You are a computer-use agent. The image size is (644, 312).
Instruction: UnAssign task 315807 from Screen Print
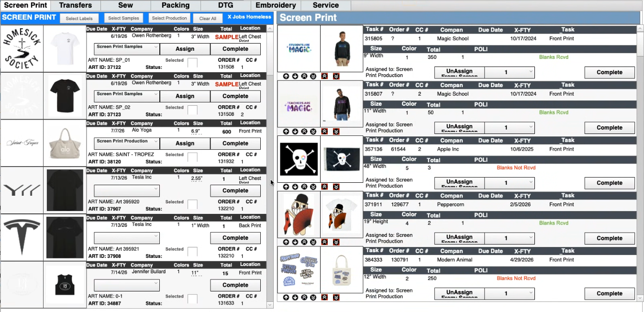coord(459,128)
